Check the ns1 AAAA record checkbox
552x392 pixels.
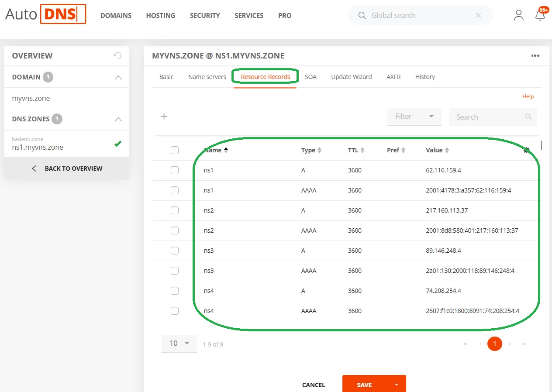tap(175, 190)
